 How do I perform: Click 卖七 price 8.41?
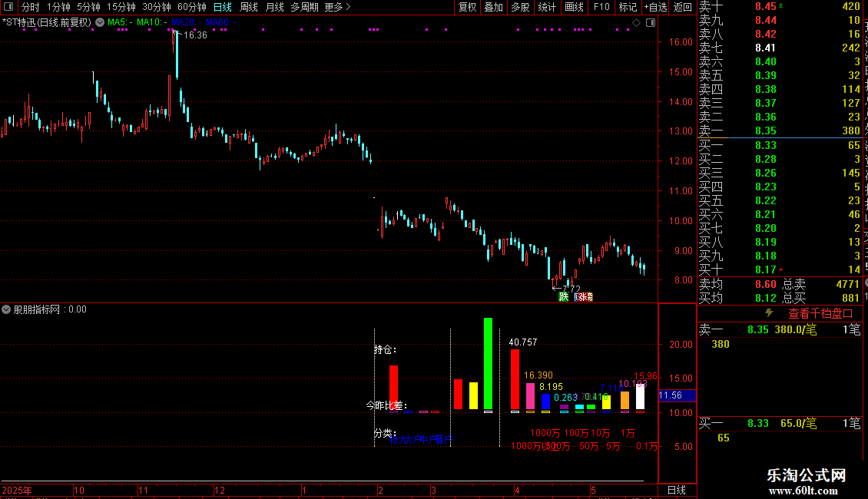tap(766, 48)
